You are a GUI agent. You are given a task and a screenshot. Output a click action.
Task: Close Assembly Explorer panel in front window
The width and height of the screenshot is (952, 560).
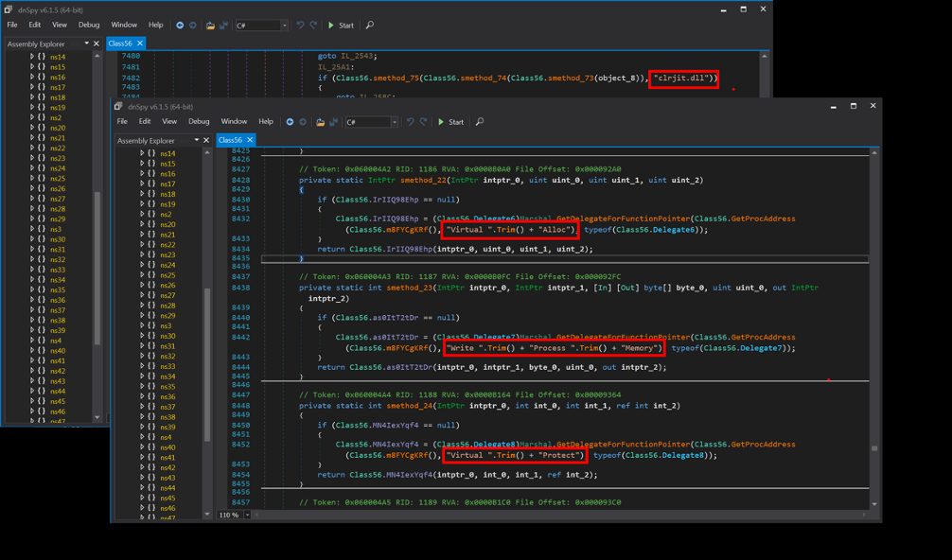[x=207, y=140]
